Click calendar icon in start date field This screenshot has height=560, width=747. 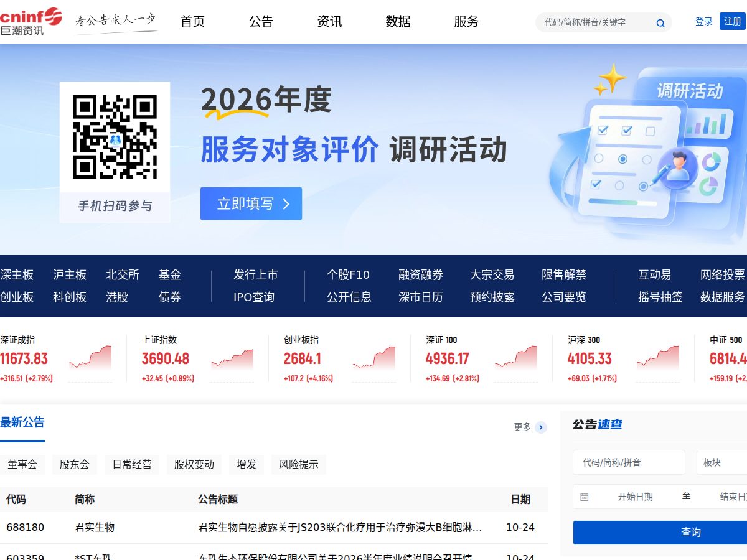pos(584,497)
